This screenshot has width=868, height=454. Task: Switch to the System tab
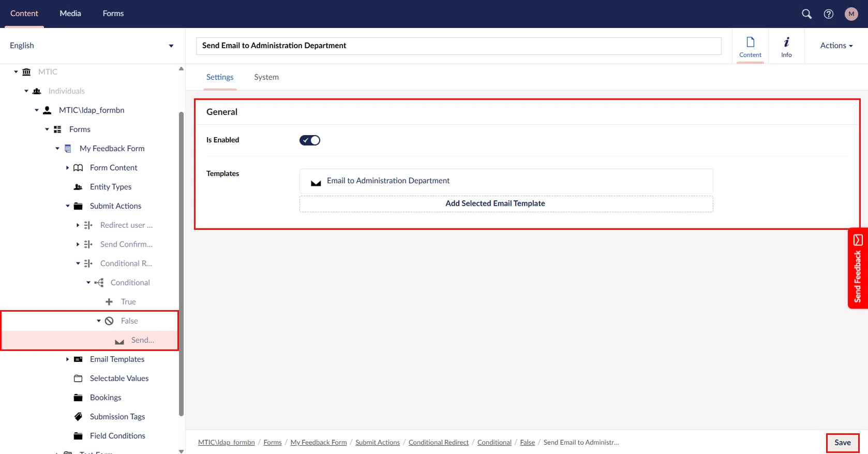coord(266,77)
